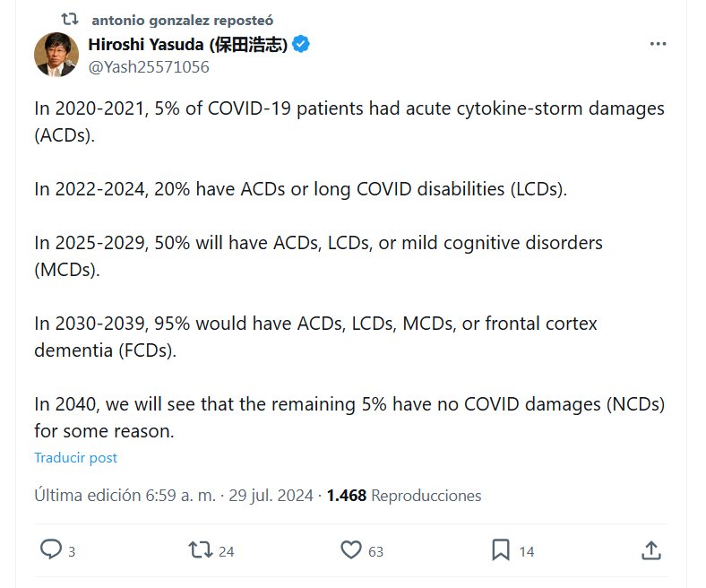Click the blue verified checkmark badge
Image resolution: width=706 pixels, height=588 pixels.
click(x=302, y=45)
